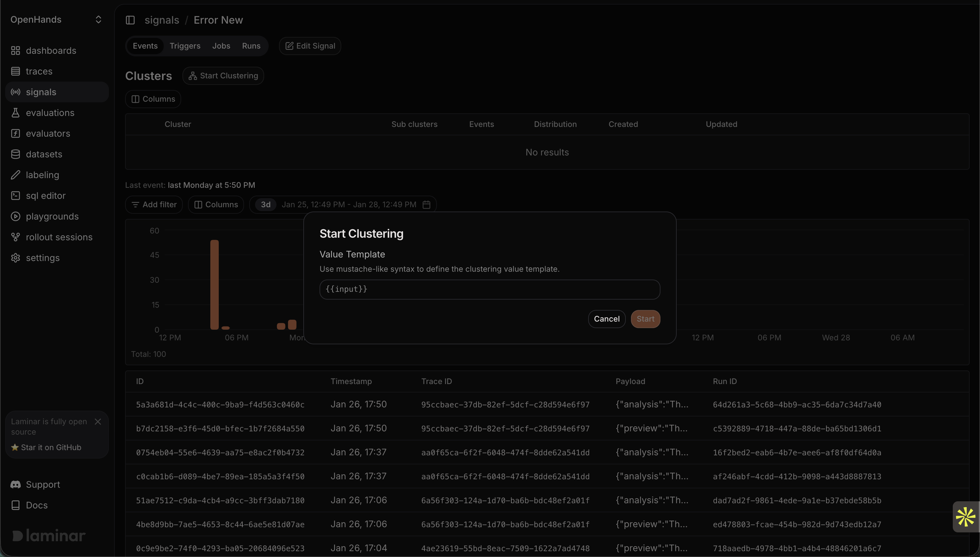Switch to the Triggers tab

185,46
